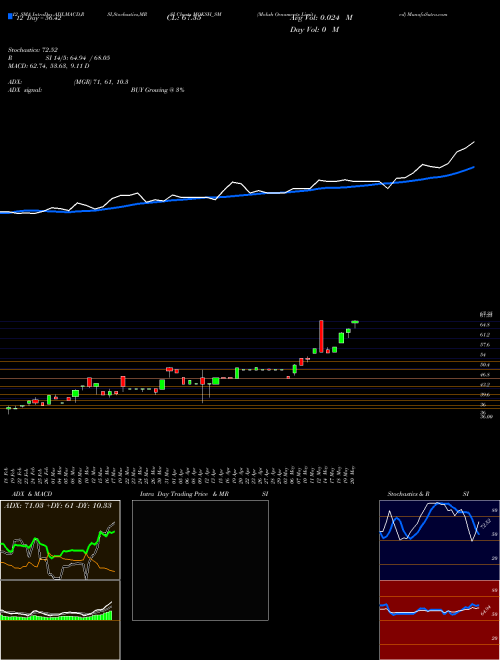Click the '61.2' price axis label
Viewport: 500px width, 660px height.
coord(484,335)
